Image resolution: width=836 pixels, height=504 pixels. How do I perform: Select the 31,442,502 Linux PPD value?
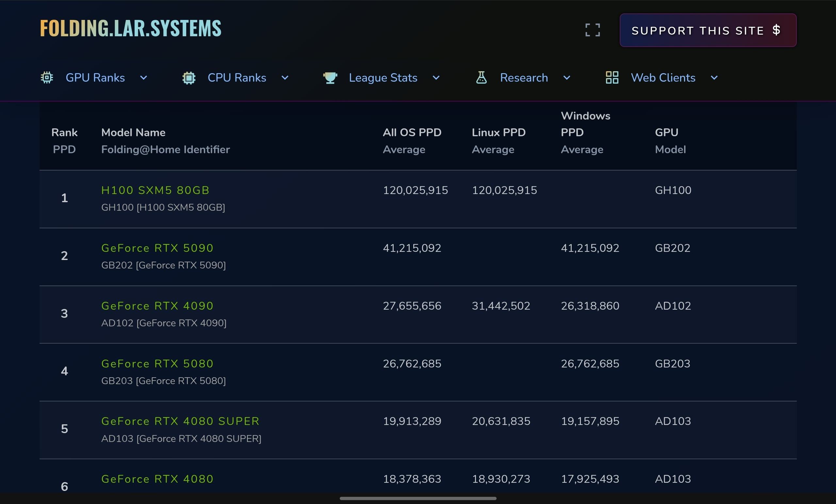(x=501, y=306)
